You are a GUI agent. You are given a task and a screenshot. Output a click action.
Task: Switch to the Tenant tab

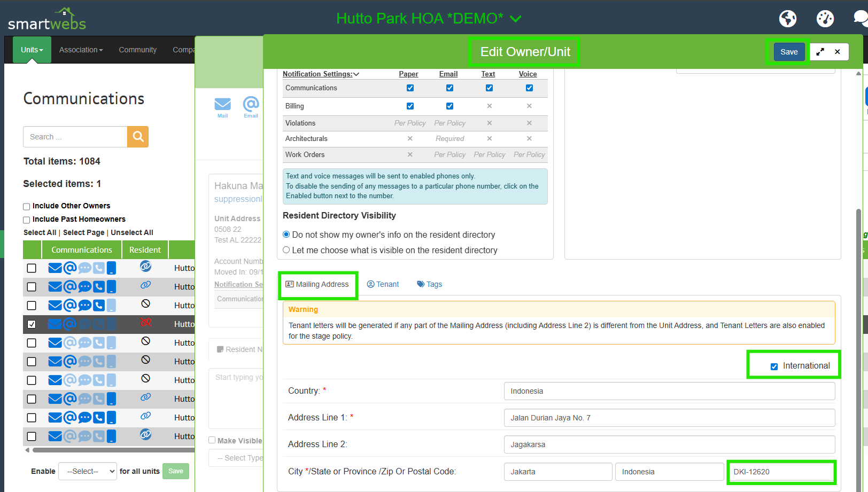[x=383, y=284]
